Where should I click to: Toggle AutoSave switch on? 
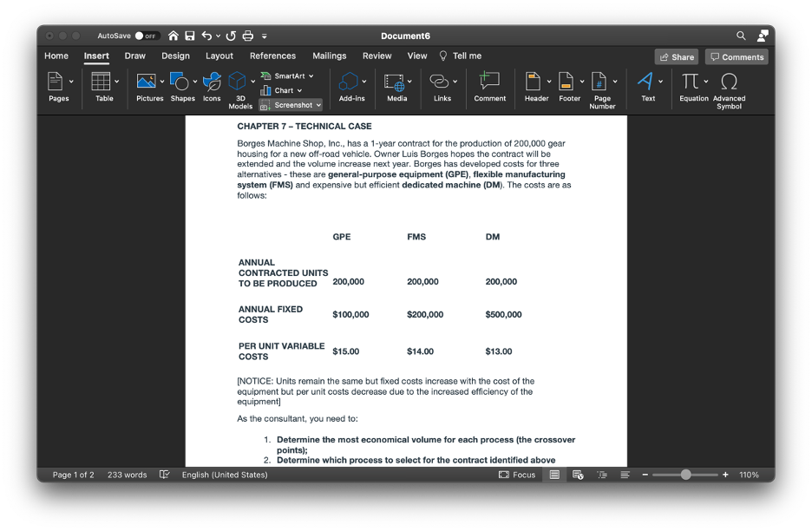coord(147,36)
